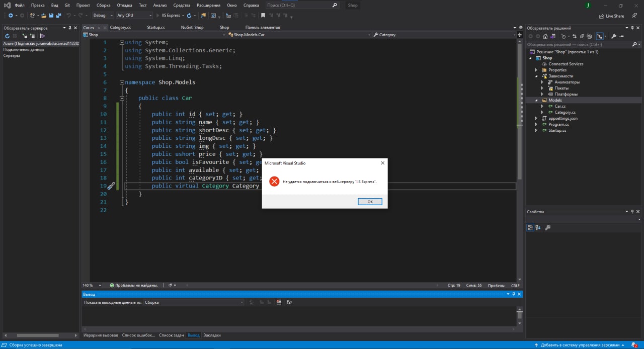The height and width of the screenshot is (349, 644).
Task: Expand the Пакеты node
Action: pyautogui.click(x=542, y=88)
